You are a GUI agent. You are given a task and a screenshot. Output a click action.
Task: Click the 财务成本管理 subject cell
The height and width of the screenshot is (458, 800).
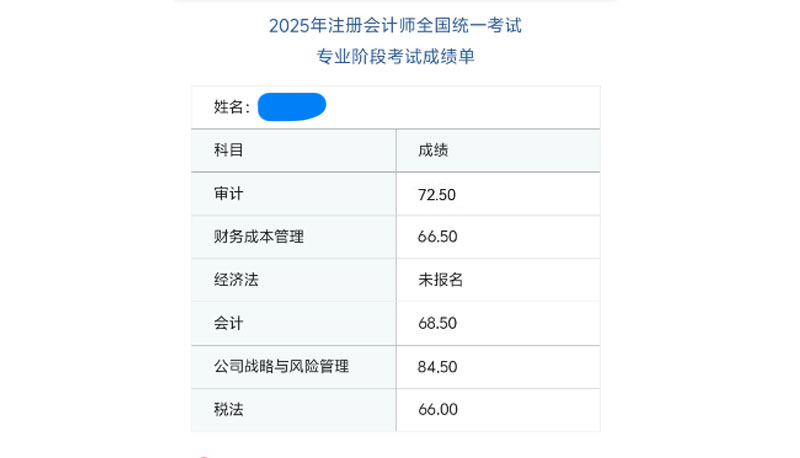click(259, 237)
